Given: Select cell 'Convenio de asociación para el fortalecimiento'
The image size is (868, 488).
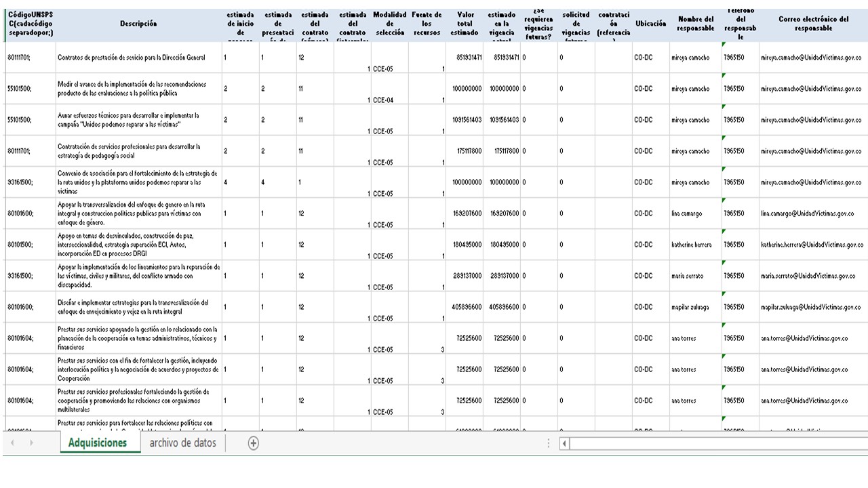Looking at the screenshot, I should (x=138, y=182).
